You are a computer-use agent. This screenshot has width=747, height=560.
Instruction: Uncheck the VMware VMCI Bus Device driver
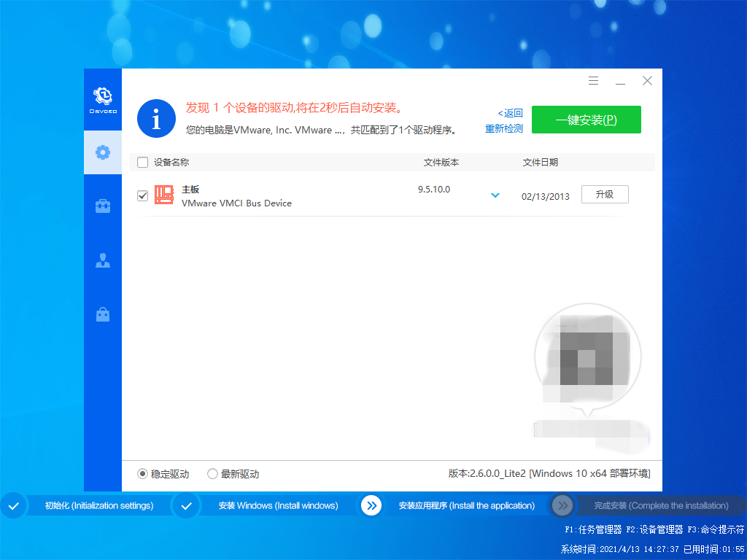142,195
